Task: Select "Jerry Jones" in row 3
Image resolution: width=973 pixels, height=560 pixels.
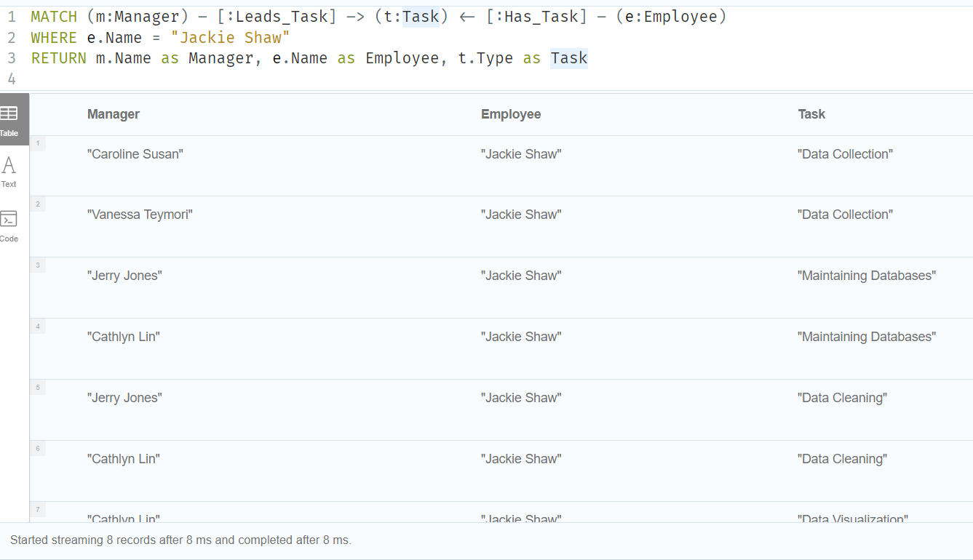Action: 123,275
